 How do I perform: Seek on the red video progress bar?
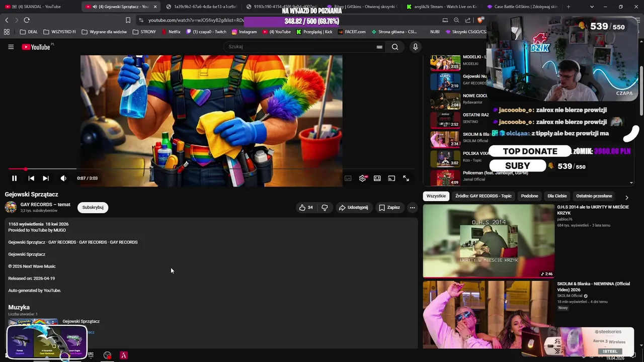click(211, 169)
